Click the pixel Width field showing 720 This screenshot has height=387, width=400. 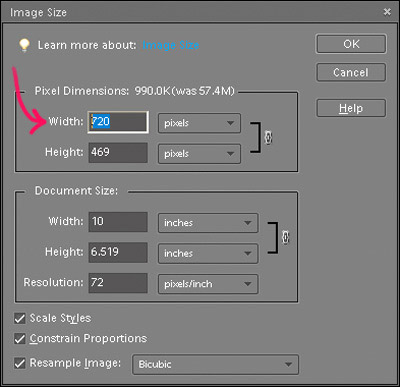pos(118,122)
